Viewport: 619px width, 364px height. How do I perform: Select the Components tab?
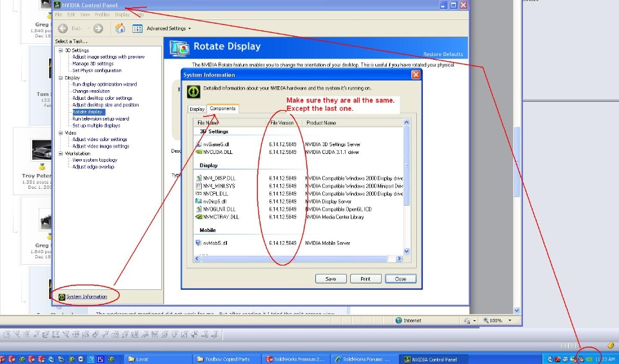[222, 108]
